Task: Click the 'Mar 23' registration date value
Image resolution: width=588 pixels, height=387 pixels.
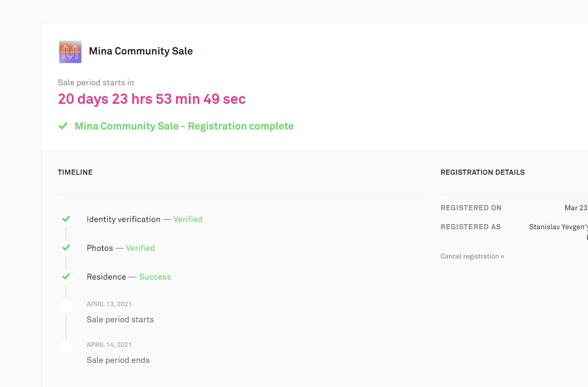Action: [576, 208]
